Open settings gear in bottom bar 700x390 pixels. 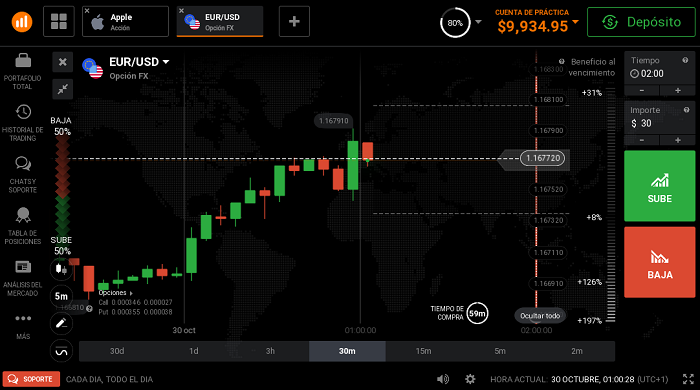click(x=470, y=379)
